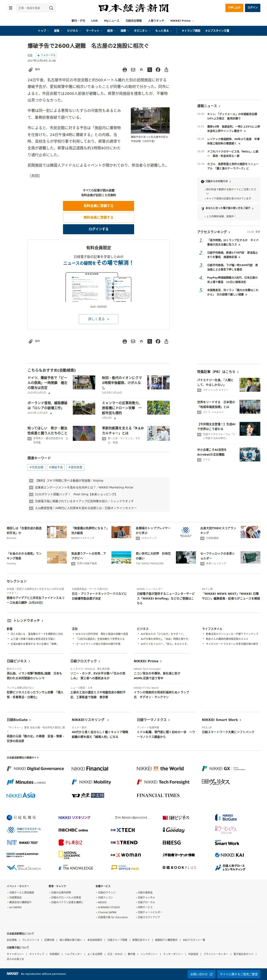Click the top note share icon
The image size is (267, 980).
tap(141, 70)
